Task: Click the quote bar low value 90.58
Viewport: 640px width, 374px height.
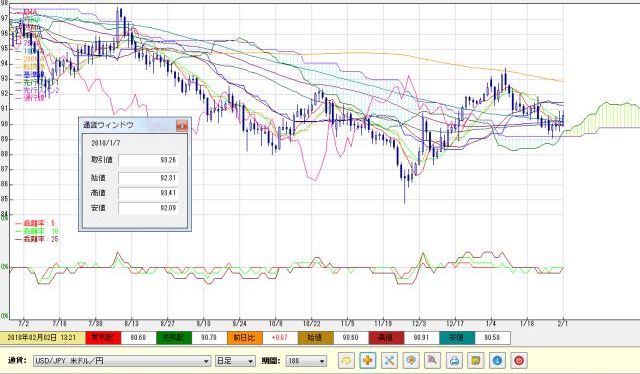Action: [x=492, y=338]
